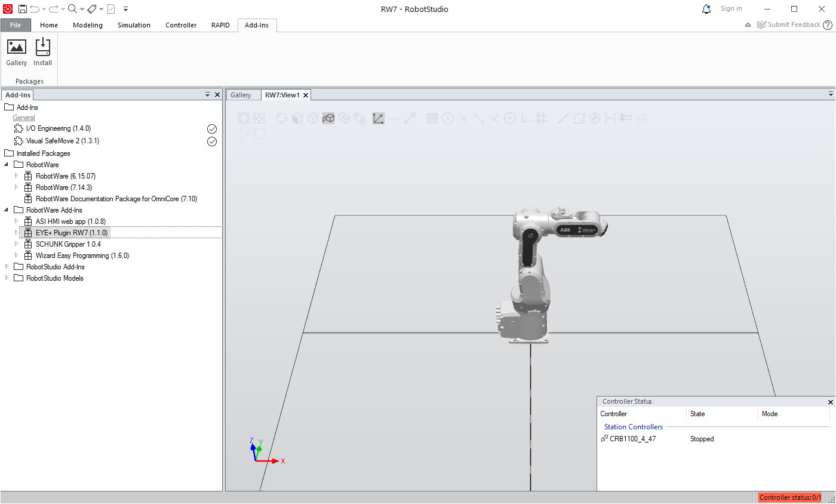This screenshot has height=504, width=836.
Task: Switch to the Simulation ribbon tab
Action: pos(134,25)
